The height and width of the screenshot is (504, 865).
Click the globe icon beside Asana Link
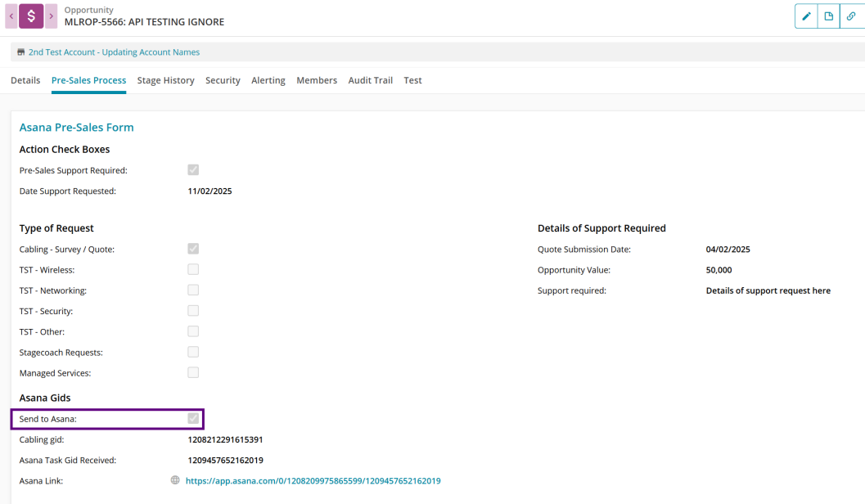click(x=175, y=480)
